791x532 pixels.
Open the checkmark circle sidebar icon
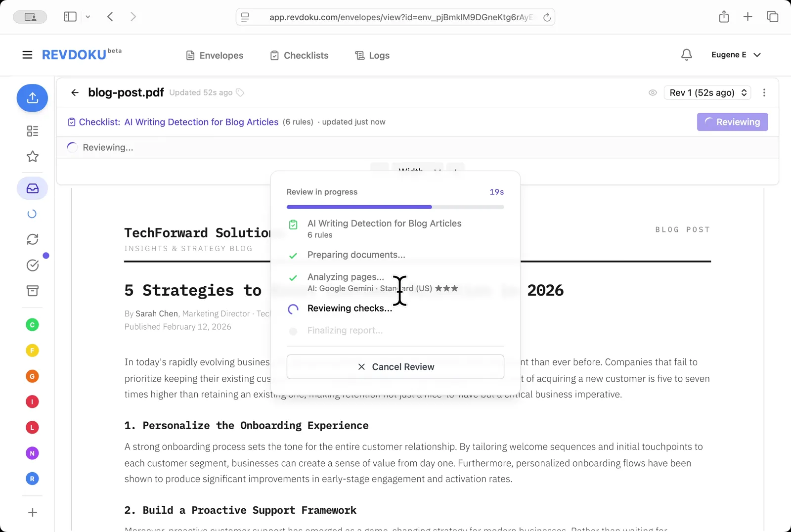click(x=33, y=266)
